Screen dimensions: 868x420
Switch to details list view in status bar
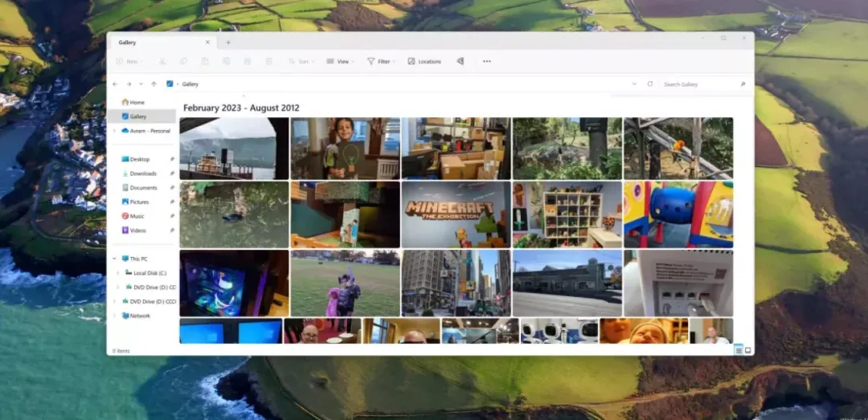738,349
